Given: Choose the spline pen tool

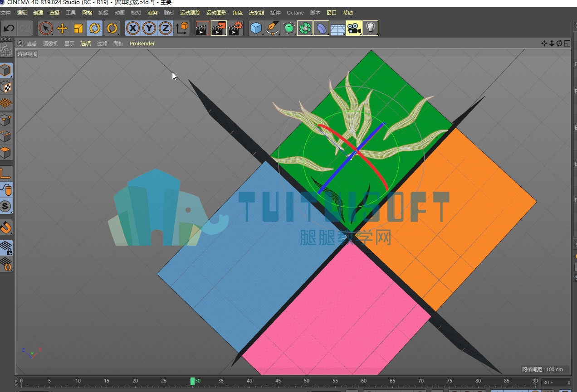Looking at the screenshot, I should click(x=272, y=29).
